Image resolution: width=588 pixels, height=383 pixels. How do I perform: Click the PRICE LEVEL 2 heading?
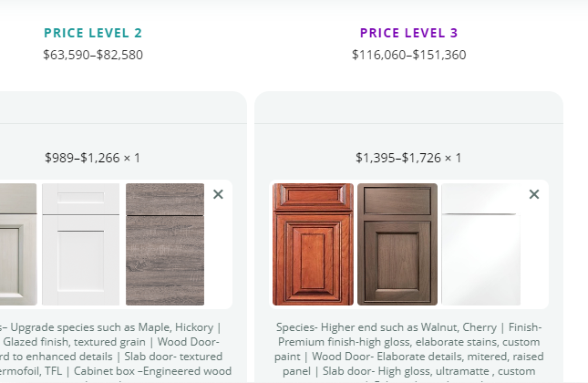(x=93, y=33)
